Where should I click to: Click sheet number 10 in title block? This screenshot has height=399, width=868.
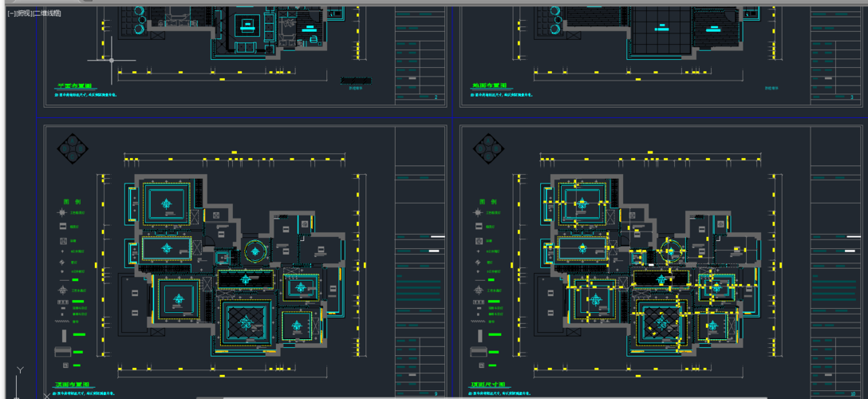pyautogui.click(x=852, y=393)
